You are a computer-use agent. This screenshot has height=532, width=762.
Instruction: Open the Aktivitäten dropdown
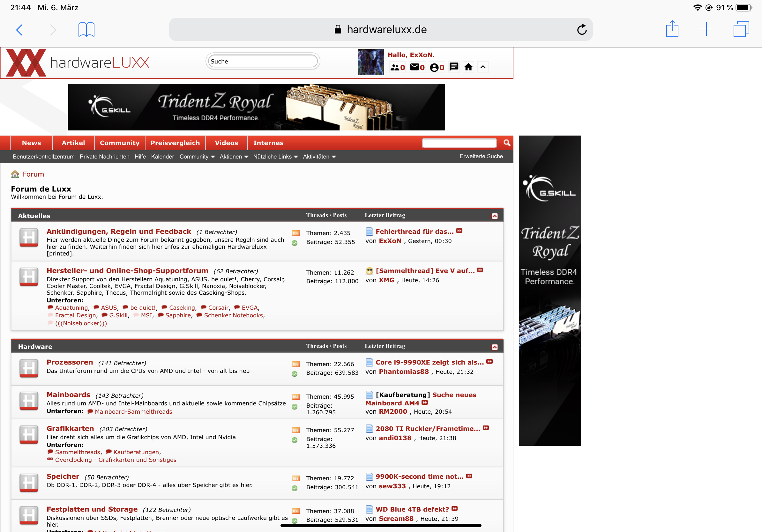319,157
